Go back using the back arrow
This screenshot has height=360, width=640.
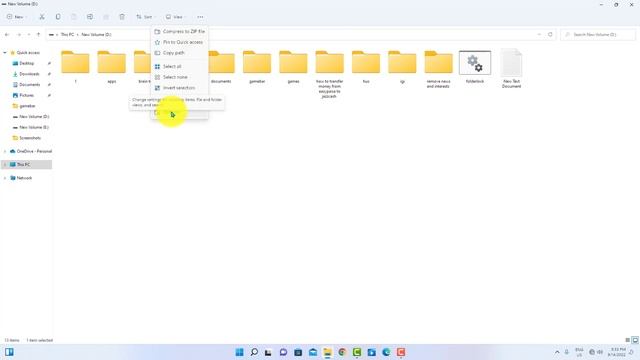click(7, 35)
